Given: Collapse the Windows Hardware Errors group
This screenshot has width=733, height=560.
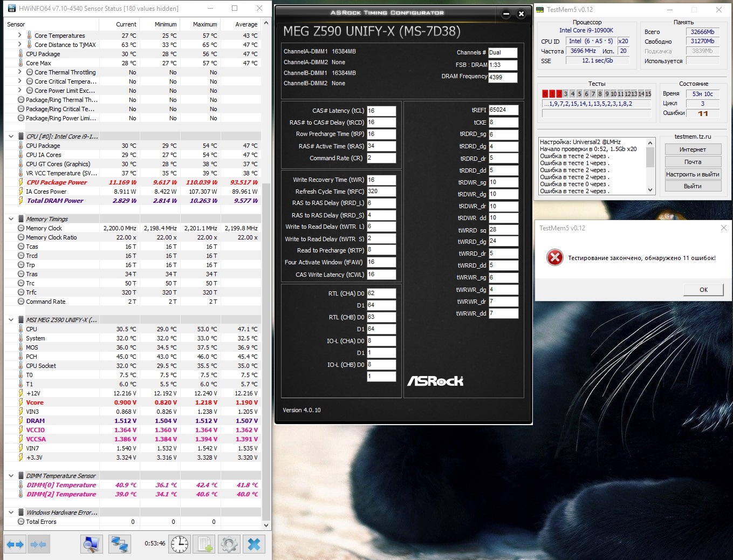Looking at the screenshot, I should (11, 513).
